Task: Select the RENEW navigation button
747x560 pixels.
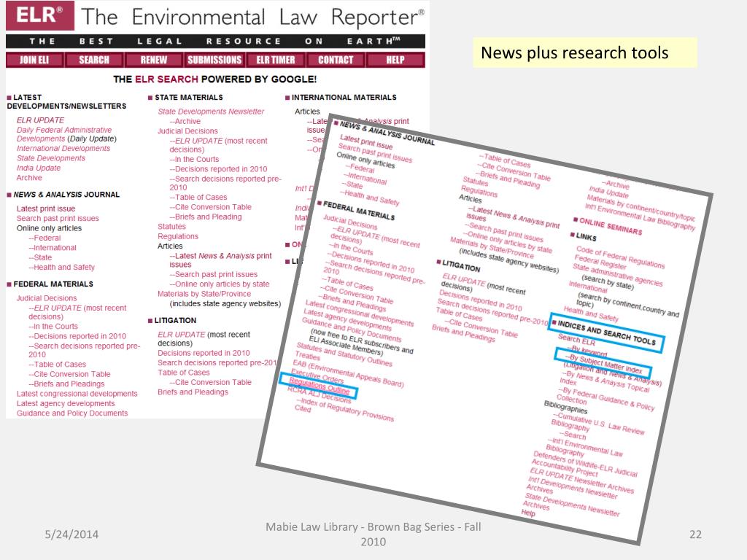Action: coord(153,60)
